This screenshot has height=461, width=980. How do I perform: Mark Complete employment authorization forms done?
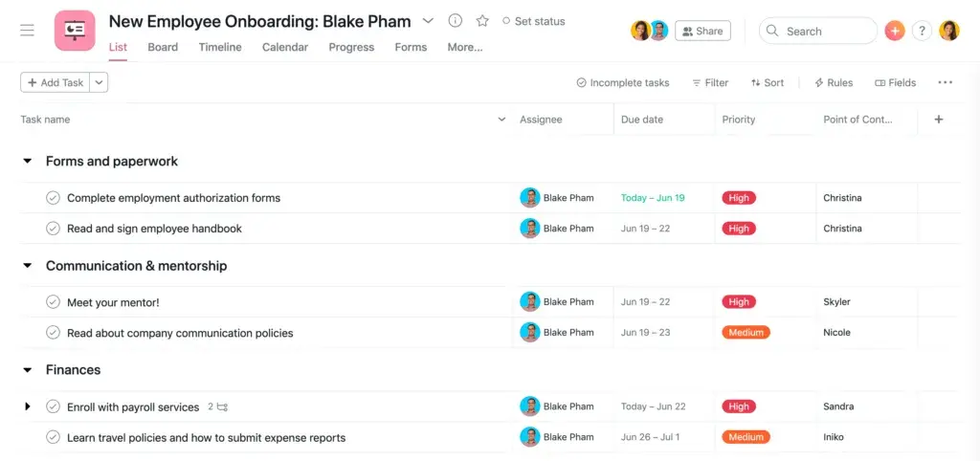point(54,198)
